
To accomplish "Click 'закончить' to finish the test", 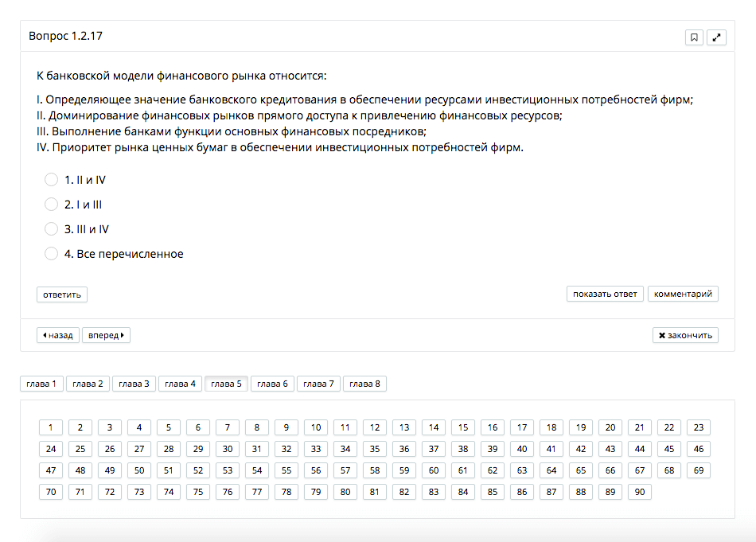I will click(685, 335).
